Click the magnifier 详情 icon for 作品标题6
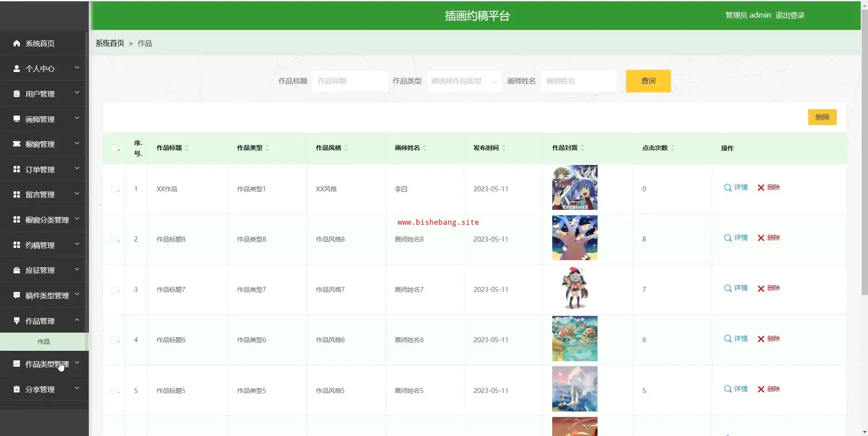 click(728, 339)
